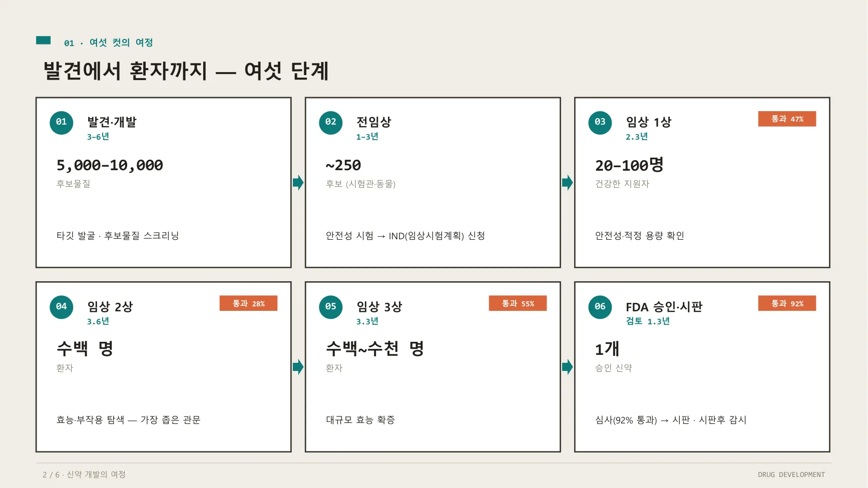Click the 대규모 효능 확증 description
The width and height of the screenshot is (868, 488).
tap(360, 420)
